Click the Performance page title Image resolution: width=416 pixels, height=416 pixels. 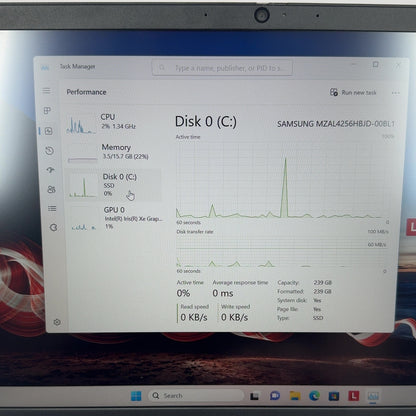(x=86, y=92)
